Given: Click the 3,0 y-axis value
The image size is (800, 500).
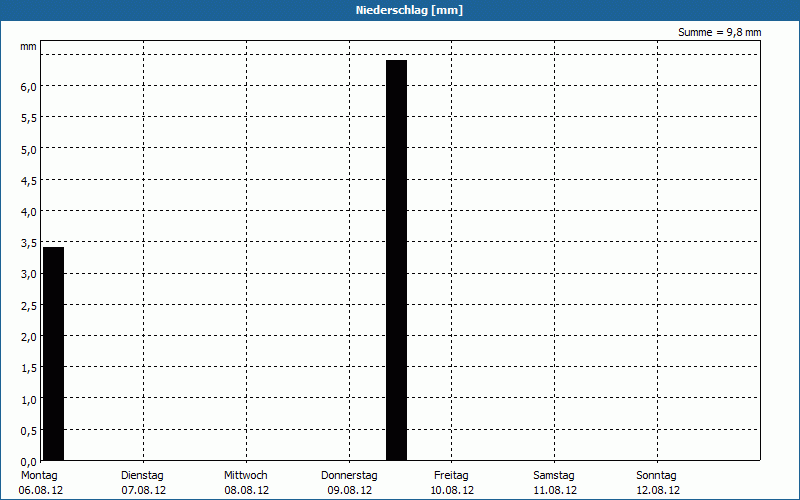Looking at the screenshot, I should click(x=29, y=274).
